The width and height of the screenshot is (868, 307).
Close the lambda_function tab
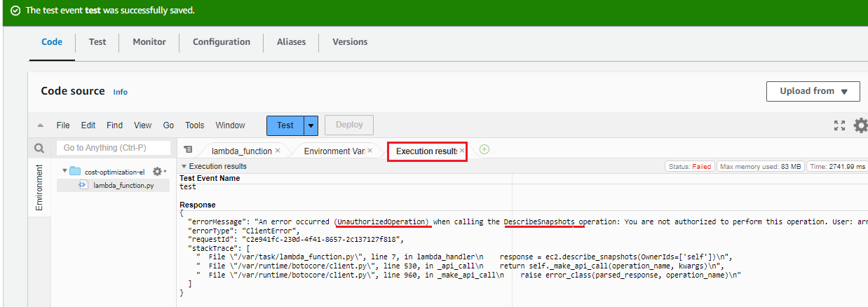point(278,151)
